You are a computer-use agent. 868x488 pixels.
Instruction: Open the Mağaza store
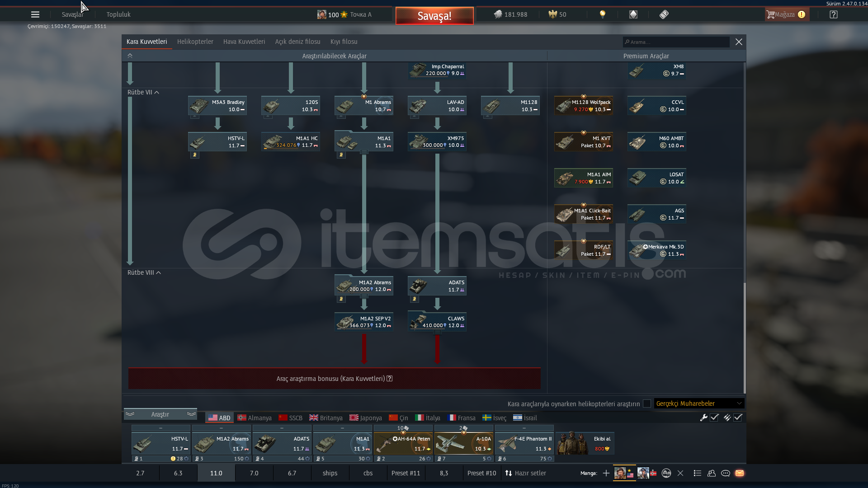(x=786, y=14)
